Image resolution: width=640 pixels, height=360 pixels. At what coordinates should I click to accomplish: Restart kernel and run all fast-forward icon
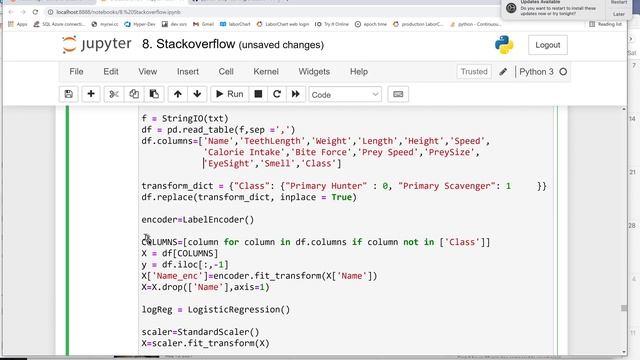296,94
